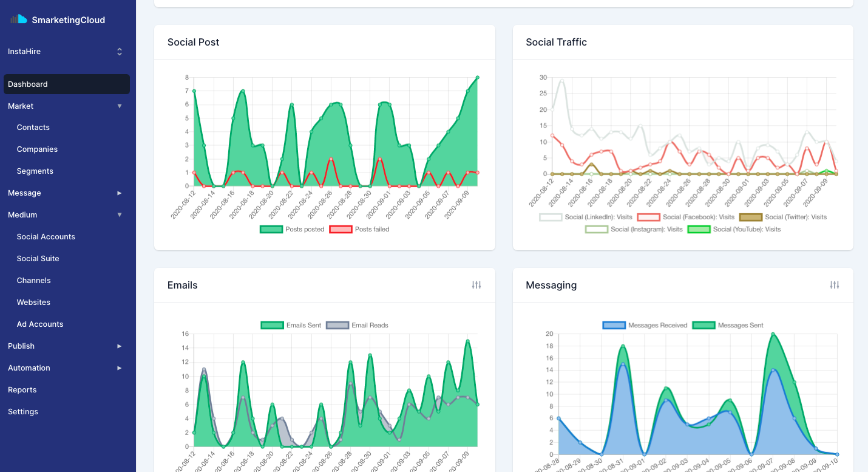Open the filter options on the Emails chart

[x=476, y=285]
